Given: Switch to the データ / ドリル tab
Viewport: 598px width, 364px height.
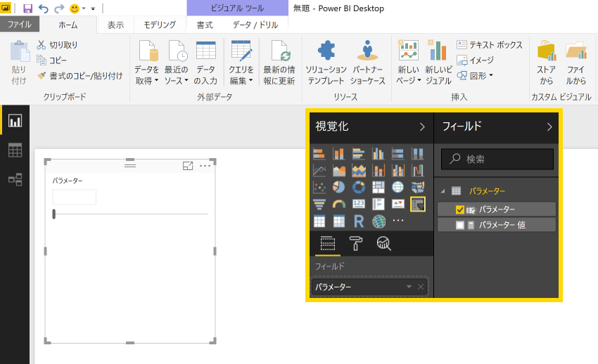Looking at the screenshot, I should [255, 25].
